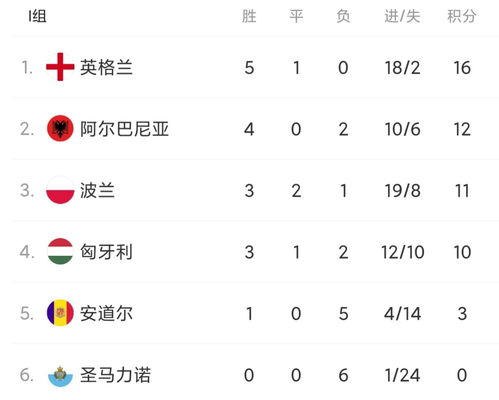Image resolution: width=499 pixels, height=400 pixels.
Task: Click the I组 group title
Action: [x=37, y=16]
